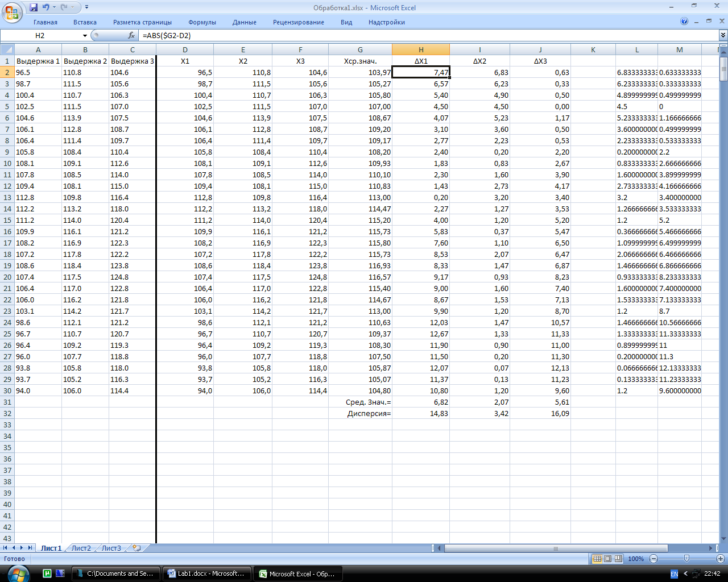The width and height of the screenshot is (728, 582).
Task: Select column H header
Action: click(421, 49)
